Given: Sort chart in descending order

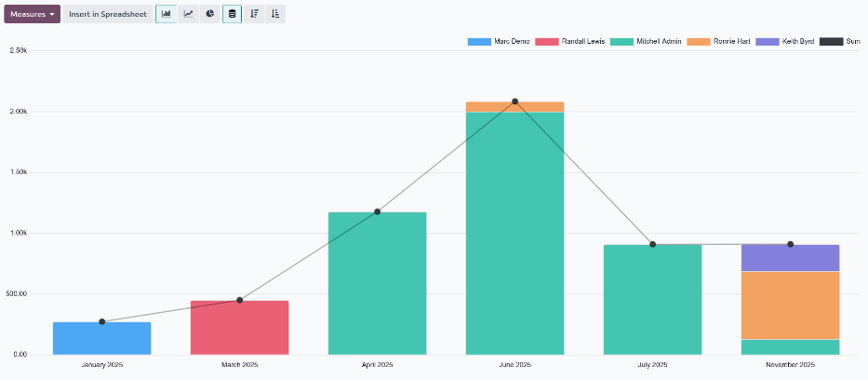Looking at the screenshot, I should click(254, 14).
